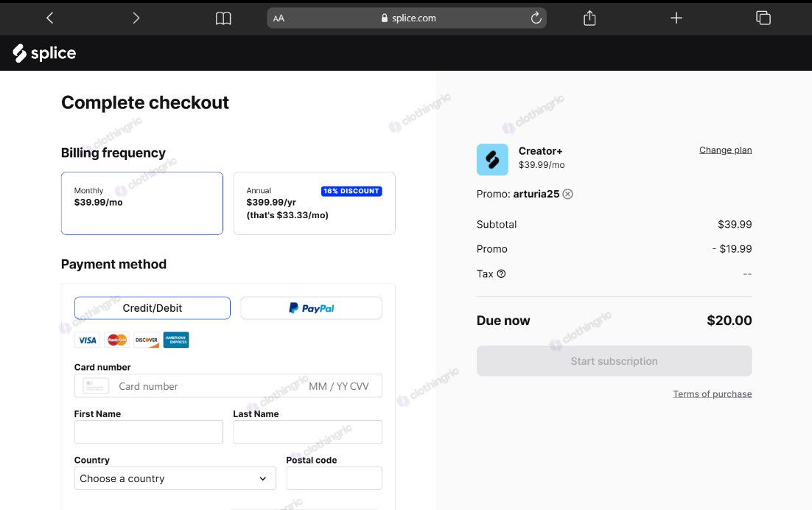Click the Promo - $19.99 value
The image size is (812, 510).
coord(732,249)
